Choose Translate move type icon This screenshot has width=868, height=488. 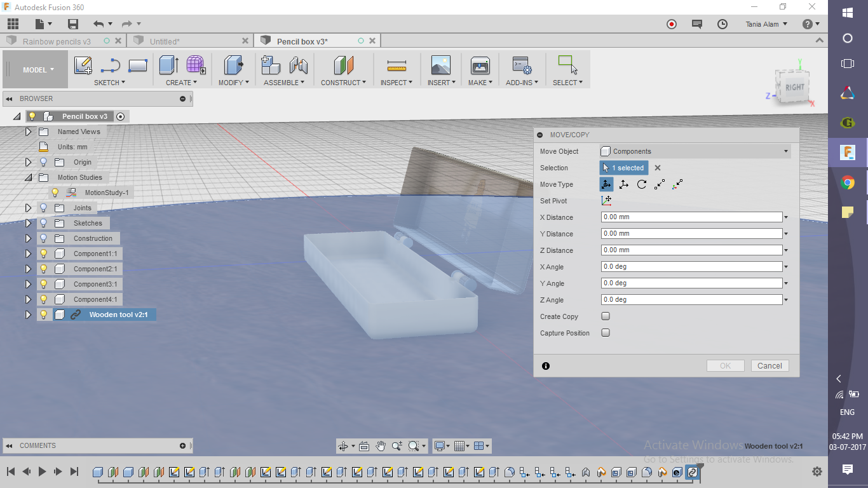[x=624, y=184]
